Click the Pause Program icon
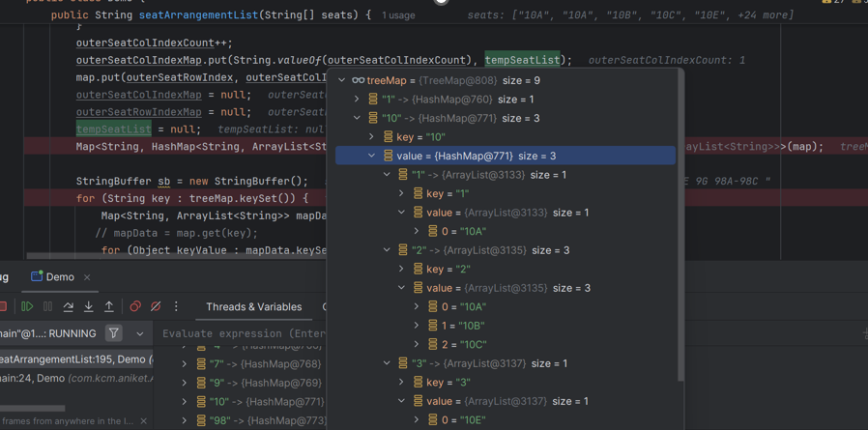 (x=48, y=306)
